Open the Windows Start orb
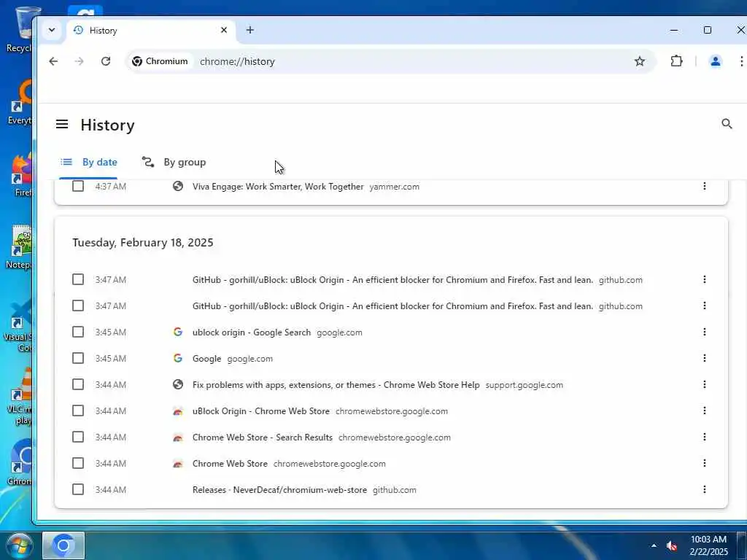The width and height of the screenshot is (747, 560). (18, 545)
